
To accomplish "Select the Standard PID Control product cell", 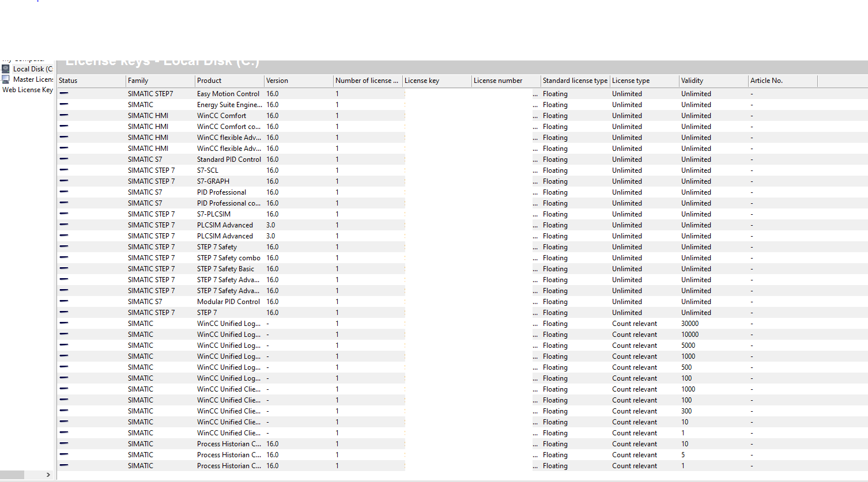I will (x=229, y=160).
